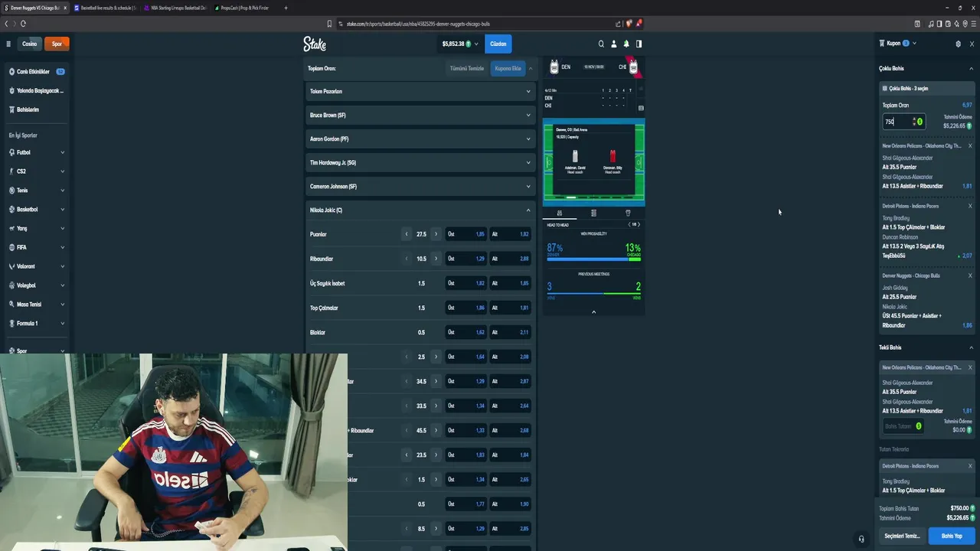Expand Futbol in sidebar
The width and height of the screenshot is (980, 551).
pos(36,152)
